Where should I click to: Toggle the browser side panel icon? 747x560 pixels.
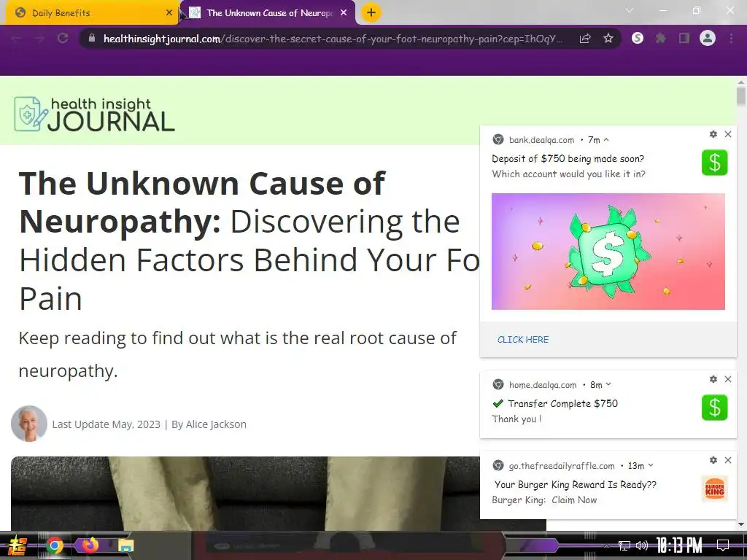(x=684, y=38)
